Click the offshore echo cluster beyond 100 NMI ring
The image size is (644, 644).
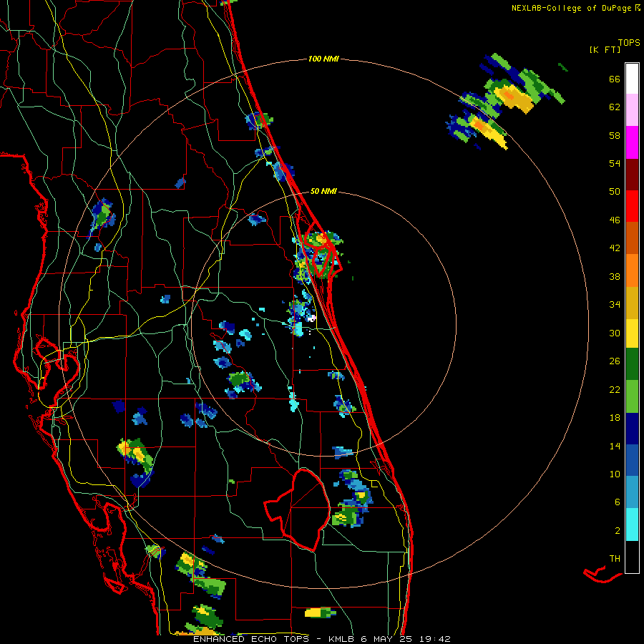click(x=506, y=102)
